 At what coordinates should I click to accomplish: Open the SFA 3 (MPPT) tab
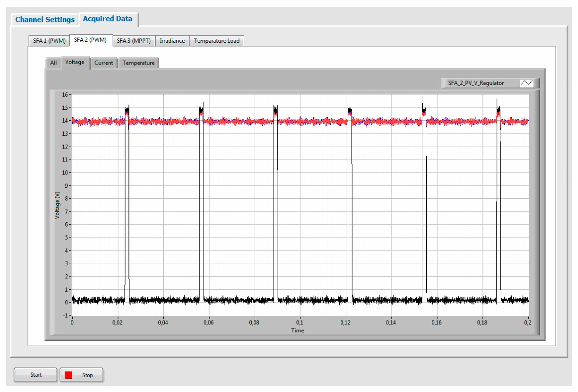point(134,41)
